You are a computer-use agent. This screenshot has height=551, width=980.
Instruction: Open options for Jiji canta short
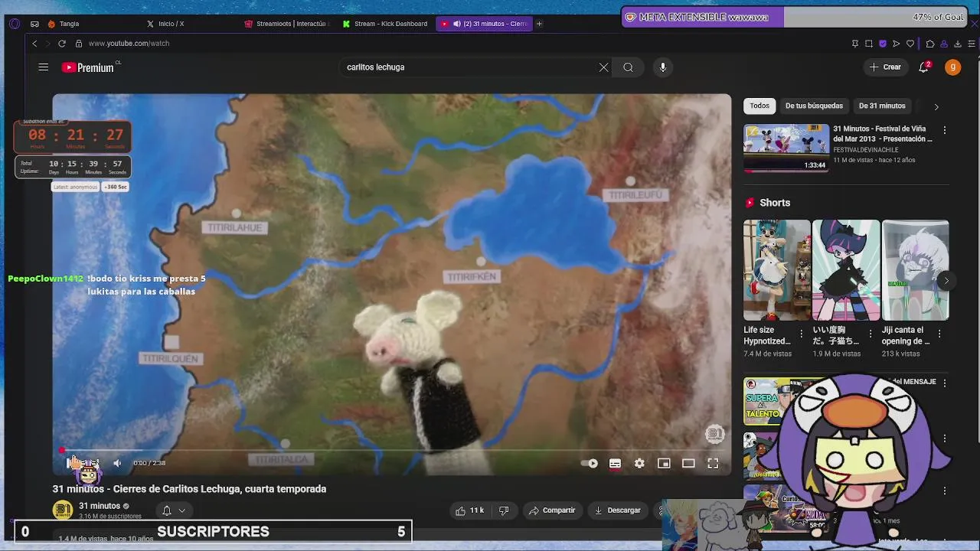[x=939, y=334]
